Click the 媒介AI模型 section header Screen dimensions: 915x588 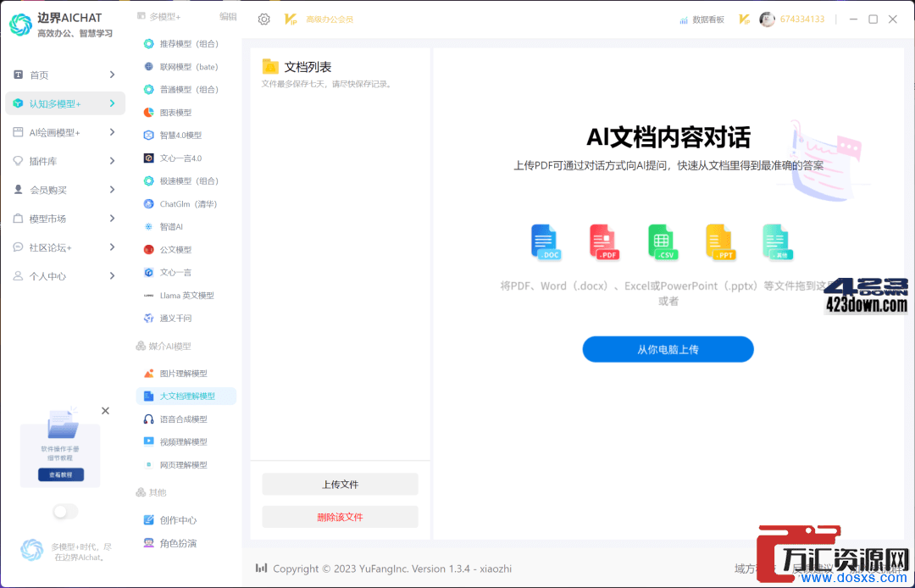pos(164,347)
